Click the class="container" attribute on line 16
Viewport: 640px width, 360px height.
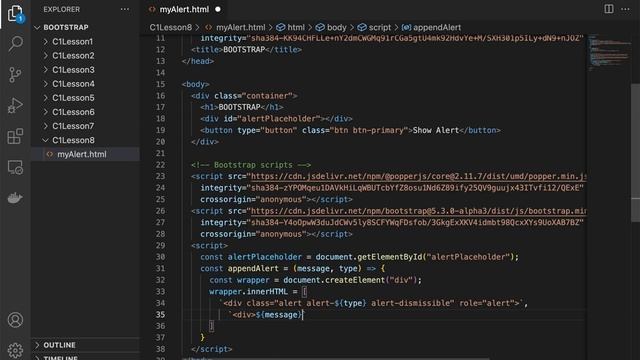tap(253, 96)
